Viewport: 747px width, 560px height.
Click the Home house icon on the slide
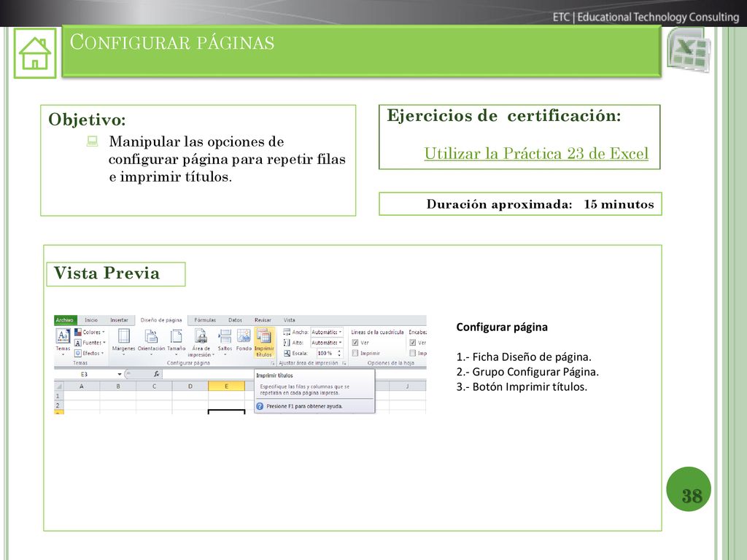click(35, 52)
